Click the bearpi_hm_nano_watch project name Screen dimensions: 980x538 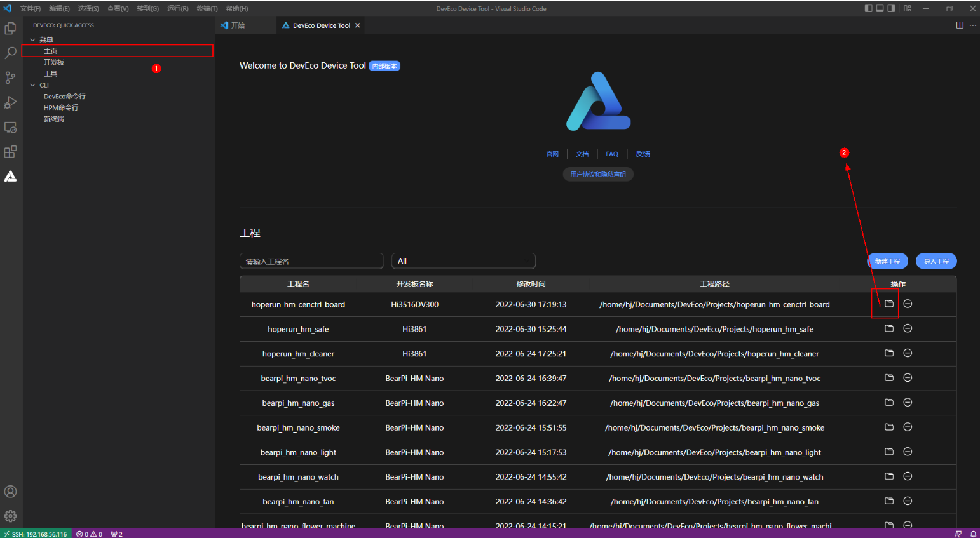298,477
